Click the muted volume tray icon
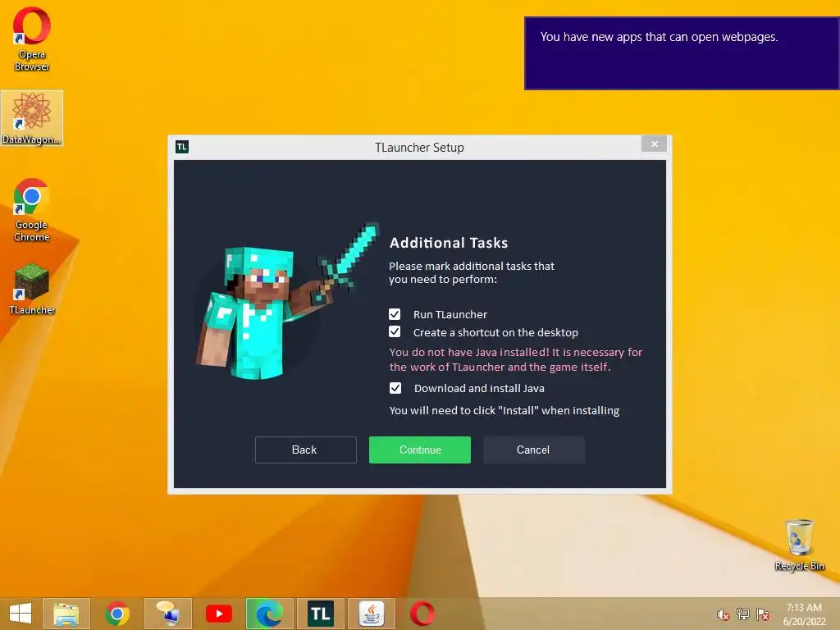This screenshot has width=840, height=630. (724, 614)
